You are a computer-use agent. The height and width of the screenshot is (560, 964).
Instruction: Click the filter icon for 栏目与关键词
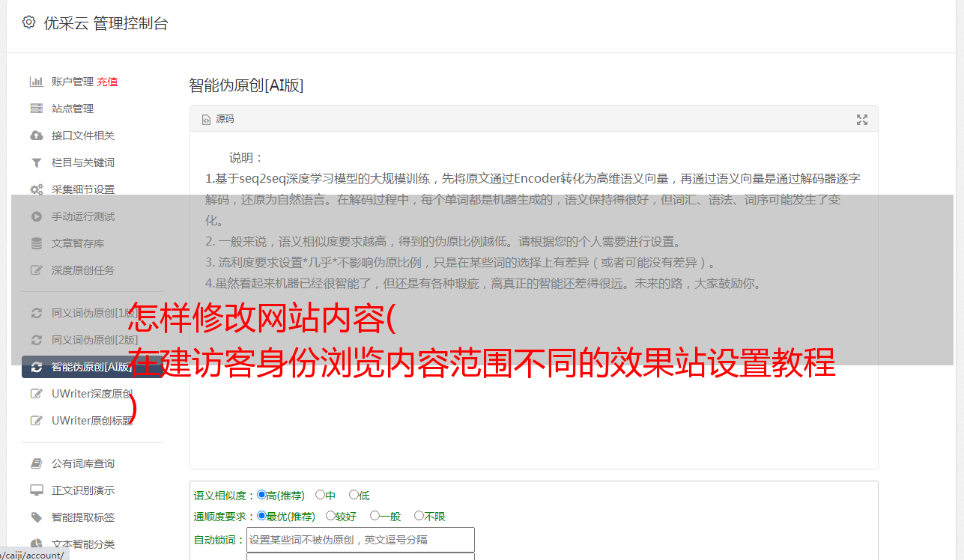[x=36, y=162]
